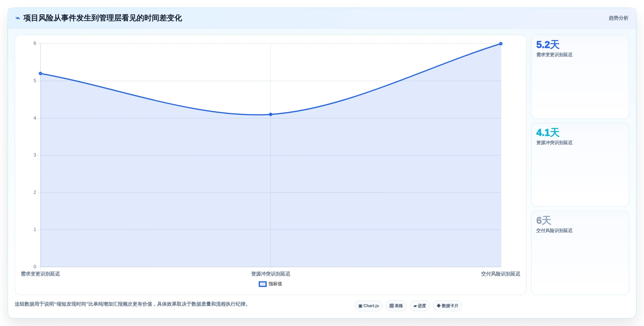Toggle the 指标值 legend item
Viewport: 644px width, 326px height.
pyautogui.click(x=270, y=284)
